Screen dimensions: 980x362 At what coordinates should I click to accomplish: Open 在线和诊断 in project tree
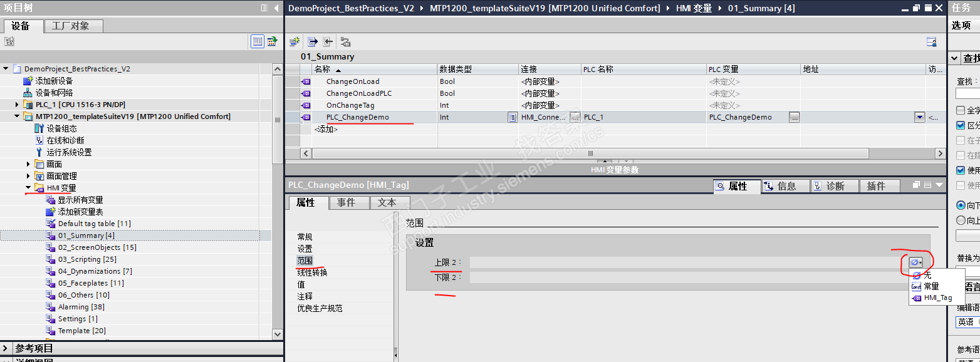(65, 140)
